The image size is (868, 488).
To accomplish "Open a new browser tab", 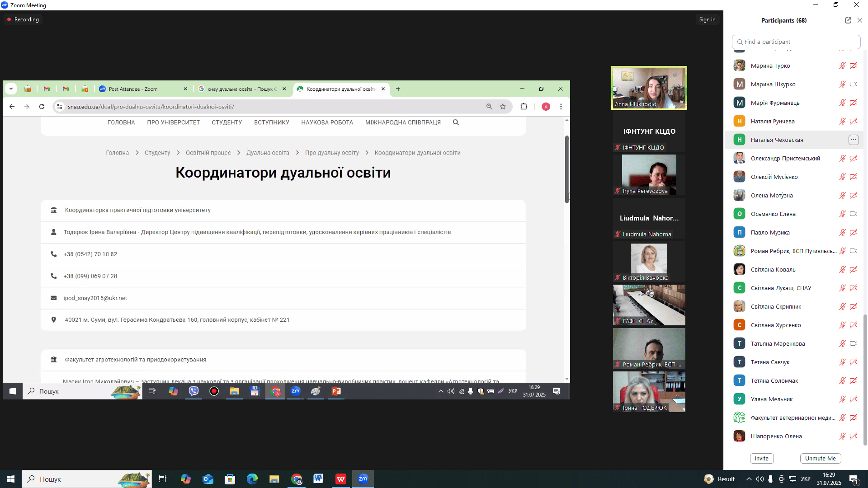I will [398, 89].
